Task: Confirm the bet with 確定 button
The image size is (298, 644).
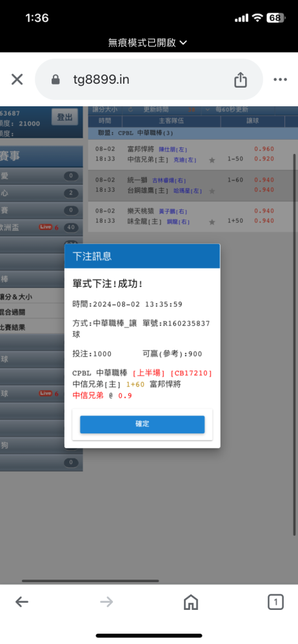Action: tap(143, 424)
